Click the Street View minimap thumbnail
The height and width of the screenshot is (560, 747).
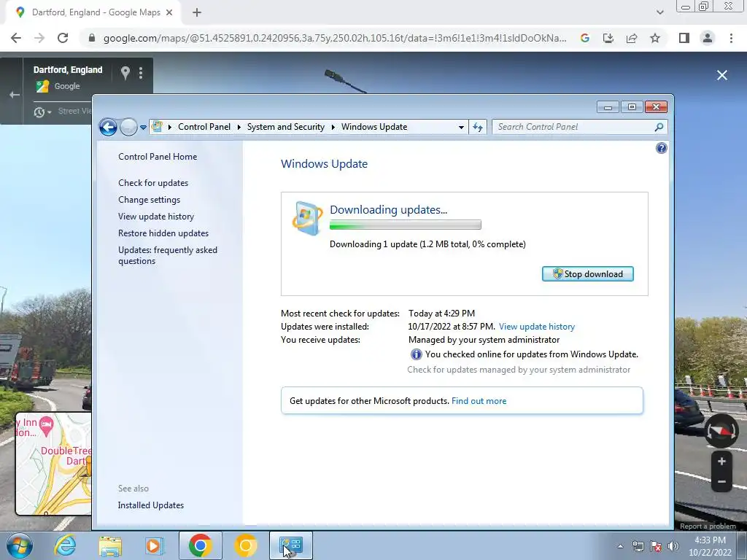coord(53,464)
